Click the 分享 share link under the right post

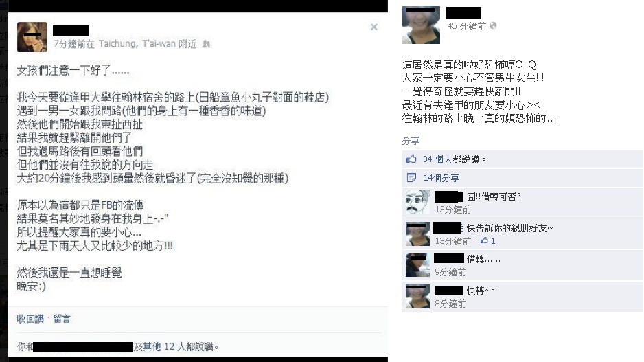(411, 141)
